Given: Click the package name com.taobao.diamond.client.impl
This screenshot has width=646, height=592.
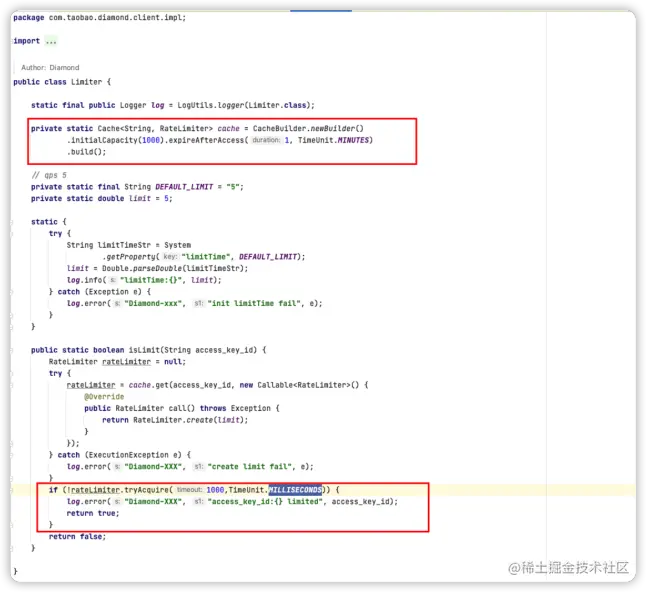Looking at the screenshot, I should coord(117,18).
